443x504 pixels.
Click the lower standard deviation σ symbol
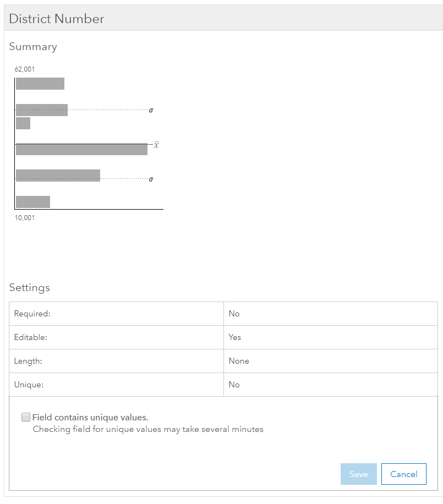151,179
